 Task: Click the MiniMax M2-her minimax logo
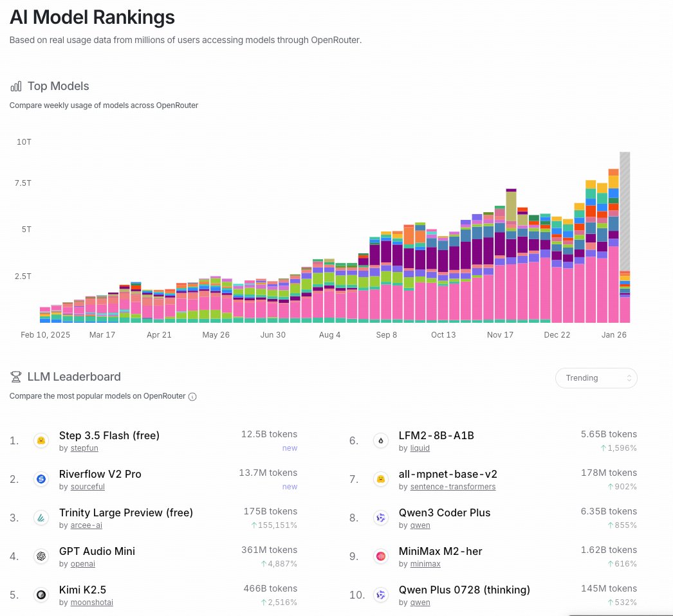[x=381, y=556]
